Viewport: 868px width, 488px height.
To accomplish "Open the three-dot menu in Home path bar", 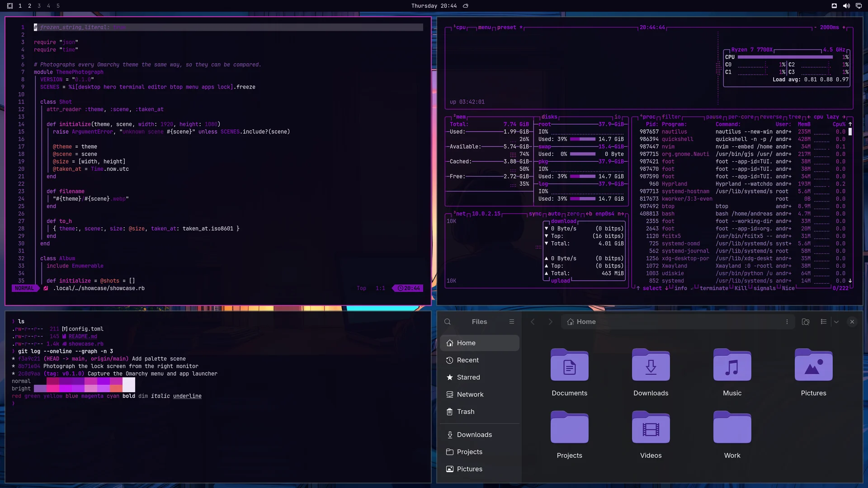I will point(787,322).
